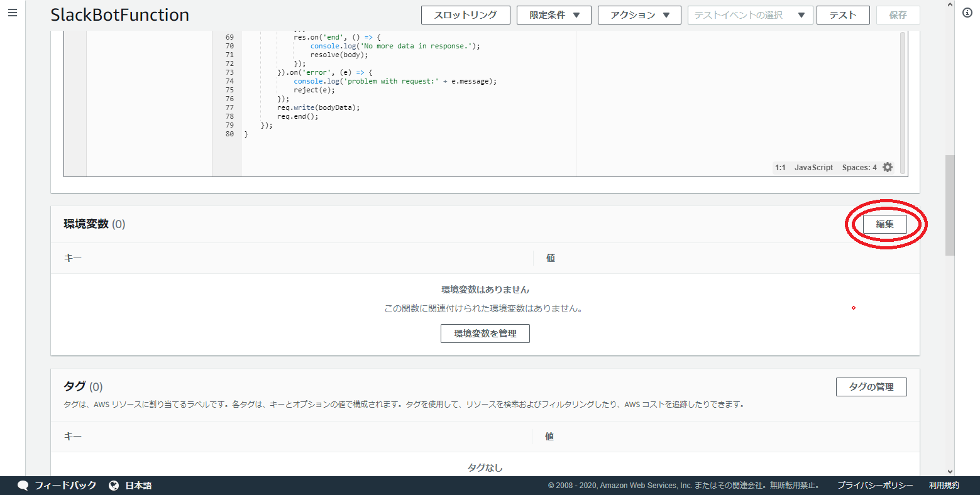
Task: Click the code editor vertical scrollbar
Action: (903, 103)
